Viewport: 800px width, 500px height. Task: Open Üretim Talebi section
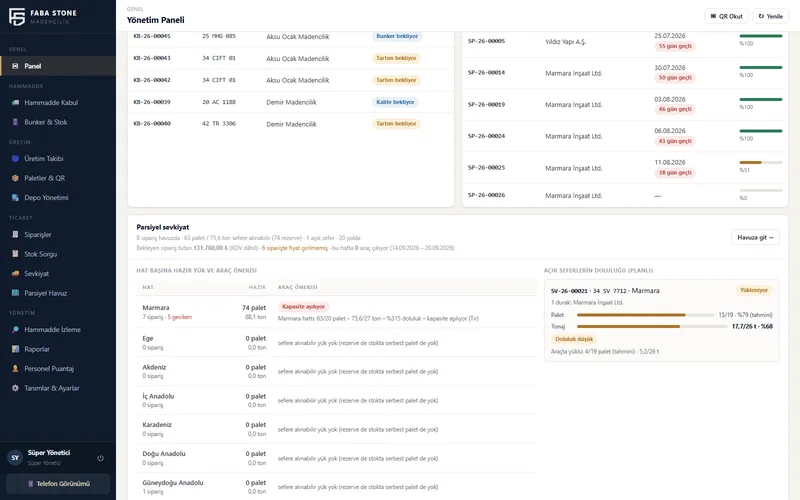(58, 159)
